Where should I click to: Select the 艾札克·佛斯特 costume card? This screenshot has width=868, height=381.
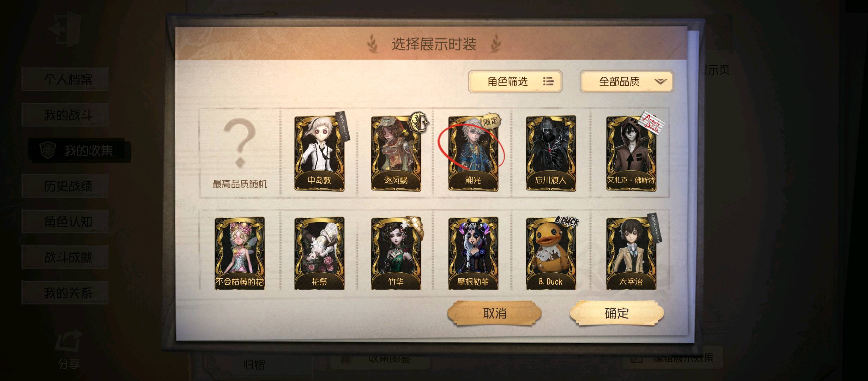point(631,153)
